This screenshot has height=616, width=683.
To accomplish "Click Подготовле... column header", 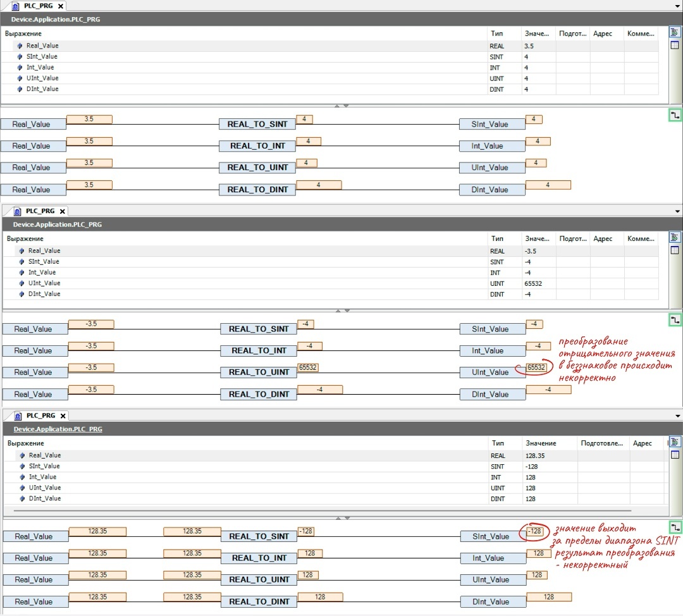I will (x=602, y=443).
